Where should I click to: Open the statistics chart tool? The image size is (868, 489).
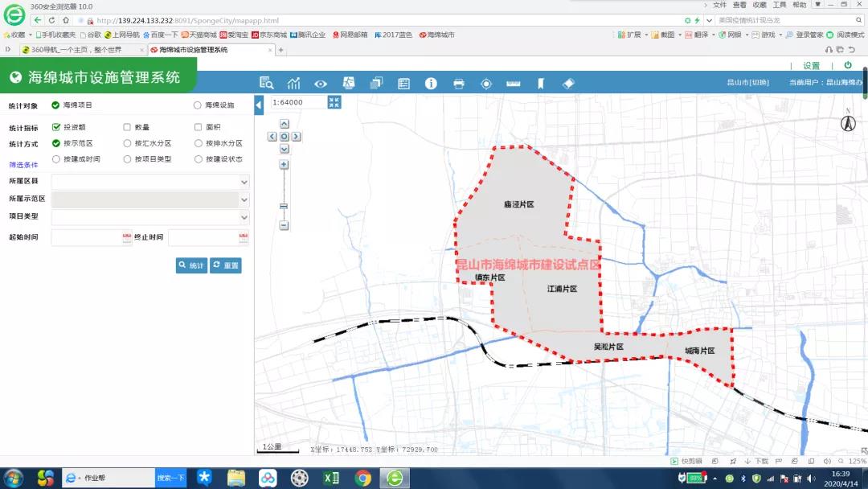[293, 83]
